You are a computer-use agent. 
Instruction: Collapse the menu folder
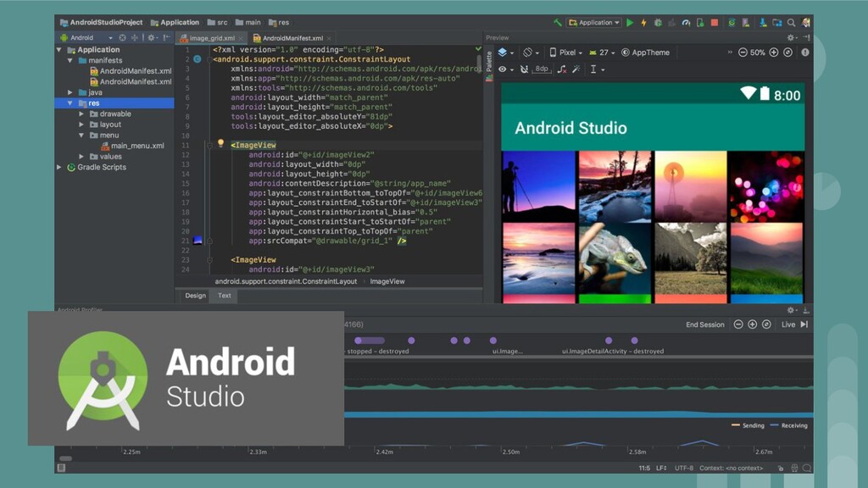[81, 135]
